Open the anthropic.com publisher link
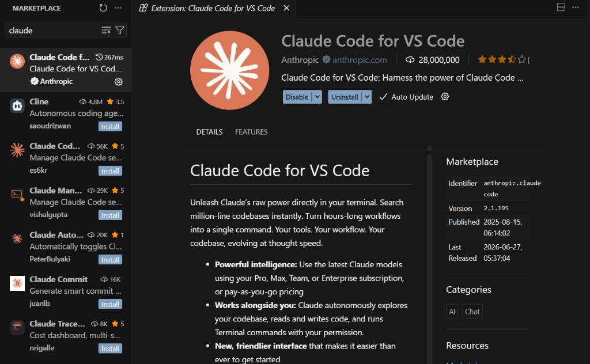The width and height of the screenshot is (590, 364). [360, 60]
